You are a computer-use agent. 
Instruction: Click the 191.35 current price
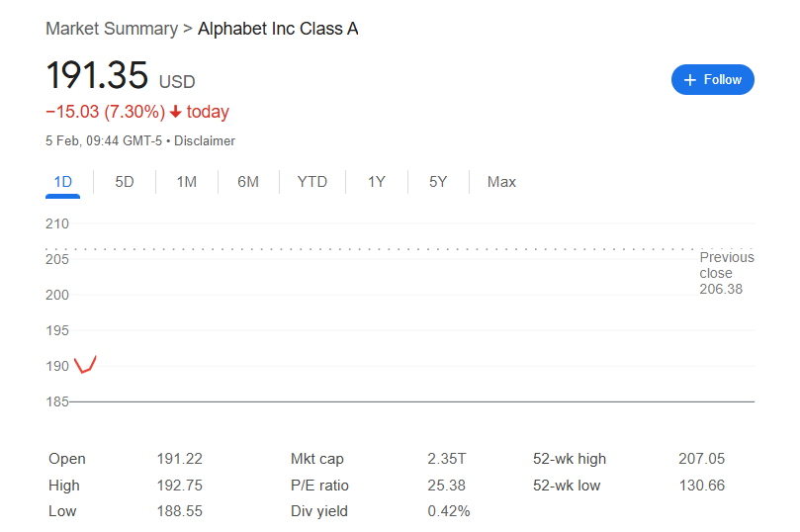coord(97,76)
